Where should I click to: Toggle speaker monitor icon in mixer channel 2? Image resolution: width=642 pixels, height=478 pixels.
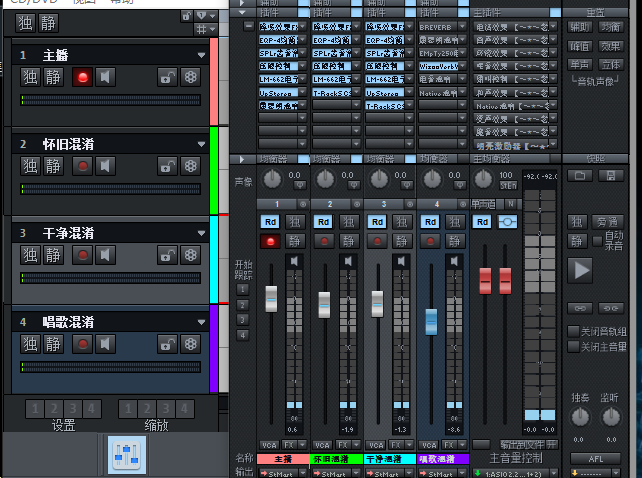[348, 261]
